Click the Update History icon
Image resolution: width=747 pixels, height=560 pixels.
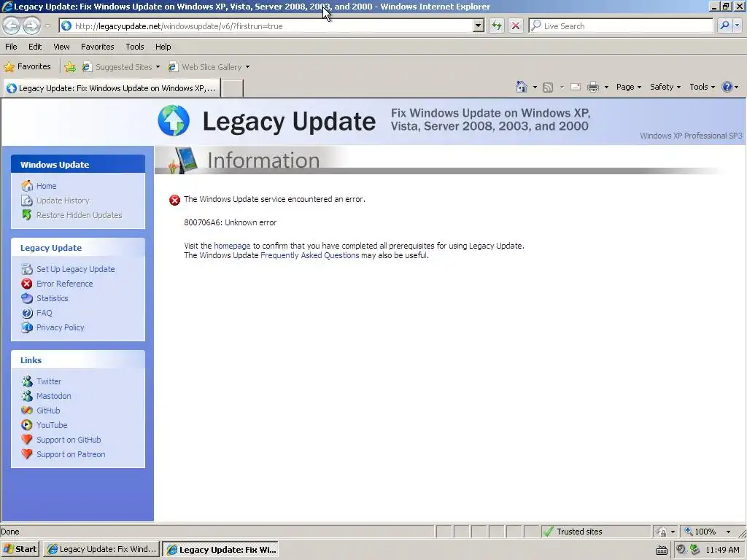coord(27,201)
